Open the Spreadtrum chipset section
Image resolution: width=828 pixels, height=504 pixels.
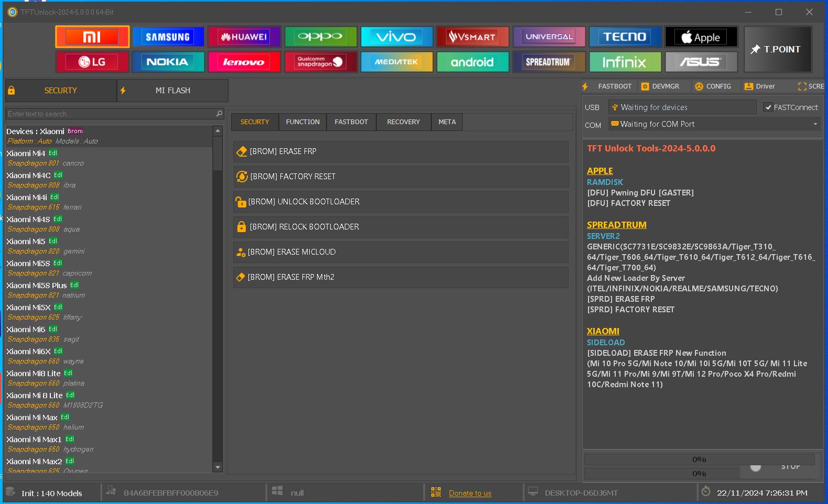(549, 62)
